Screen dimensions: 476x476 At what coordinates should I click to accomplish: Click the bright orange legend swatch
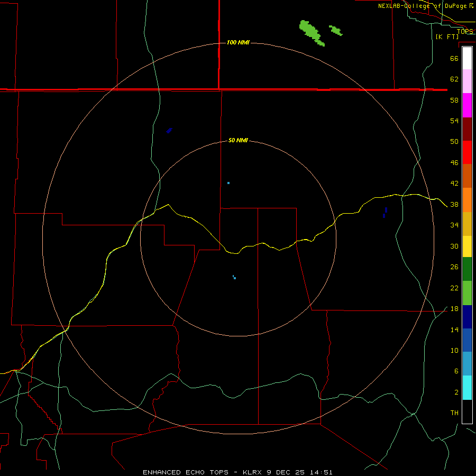coord(467,200)
